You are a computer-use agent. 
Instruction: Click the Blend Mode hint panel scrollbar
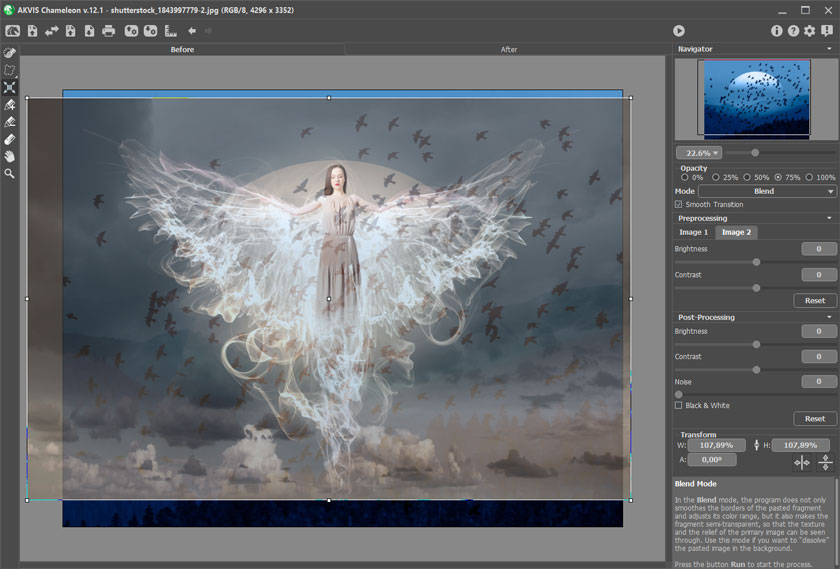[x=837, y=522]
